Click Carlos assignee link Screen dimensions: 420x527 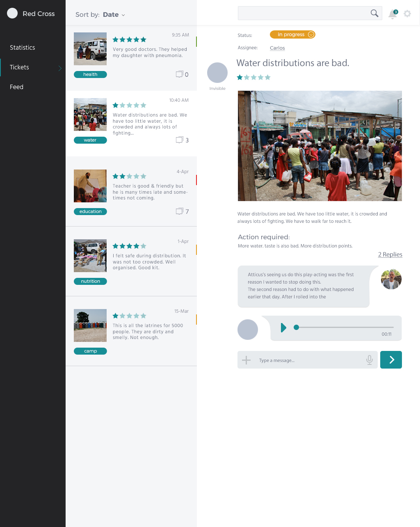pyautogui.click(x=277, y=48)
